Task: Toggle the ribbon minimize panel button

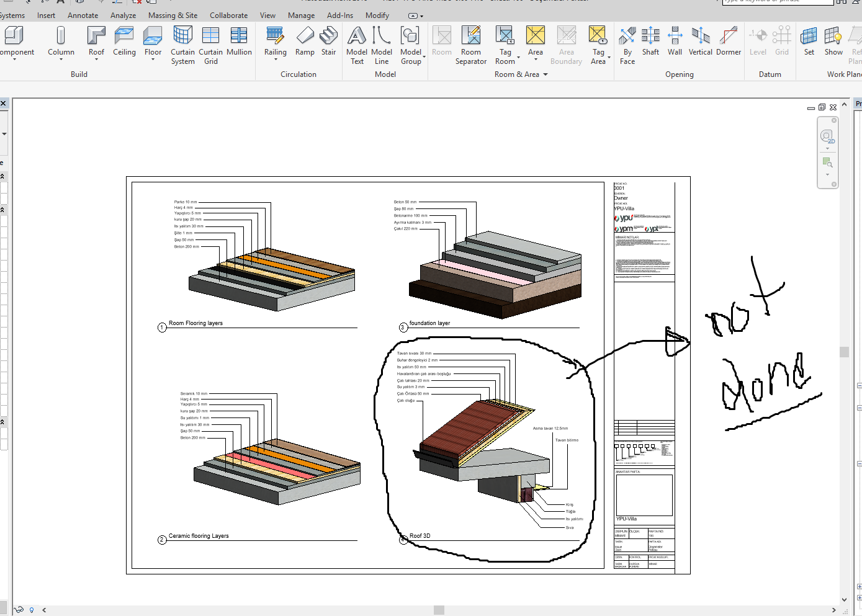Action: (x=413, y=16)
